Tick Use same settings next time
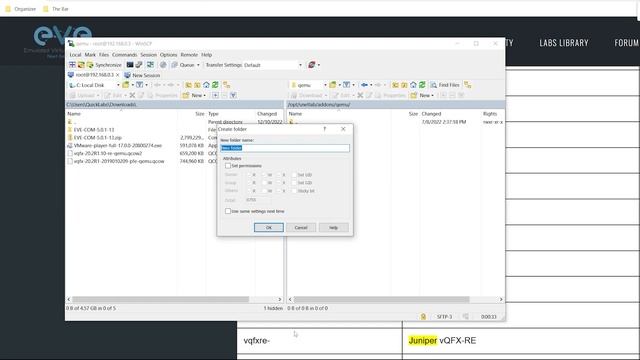This screenshot has height=360, width=640. (228, 211)
